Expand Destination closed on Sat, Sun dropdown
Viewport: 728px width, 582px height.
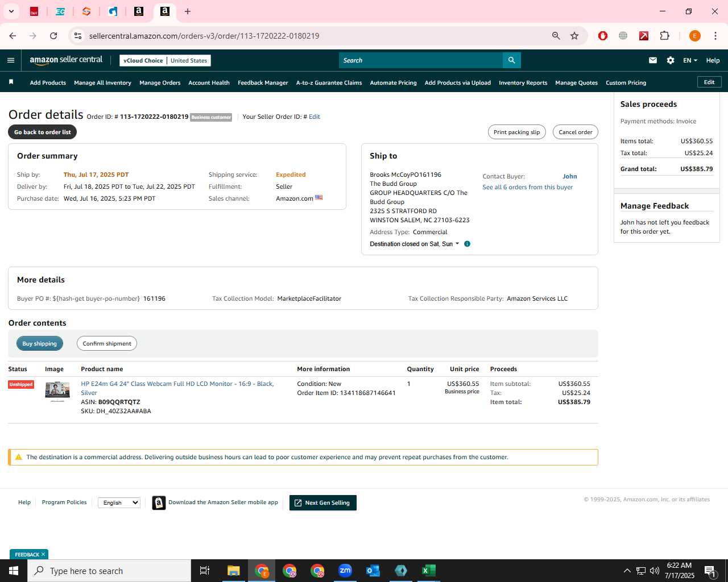coord(415,244)
